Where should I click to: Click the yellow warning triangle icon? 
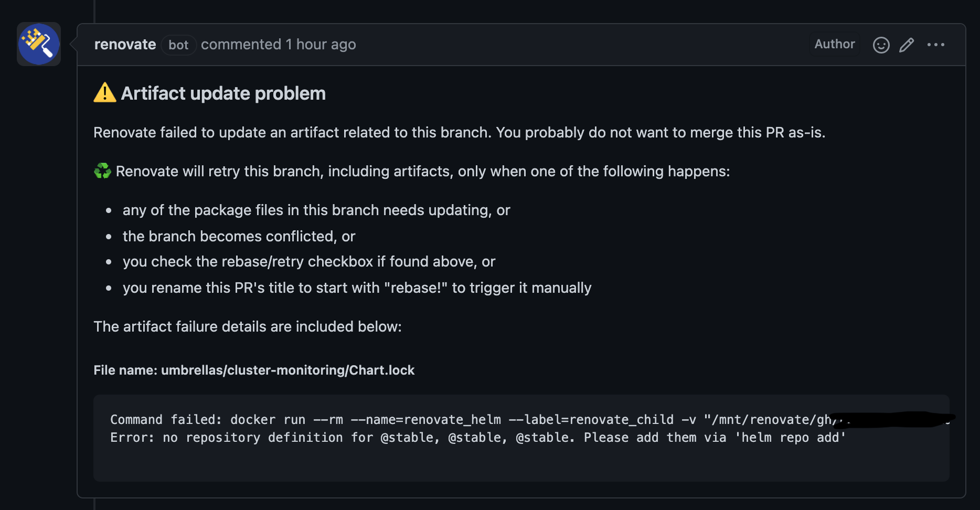coord(105,93)
